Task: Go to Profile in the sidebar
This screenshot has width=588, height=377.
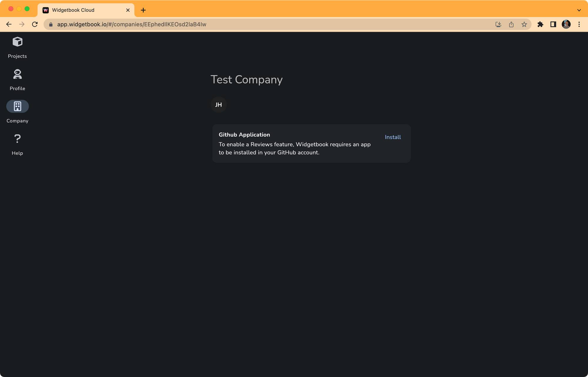Action: click(17, 74)
